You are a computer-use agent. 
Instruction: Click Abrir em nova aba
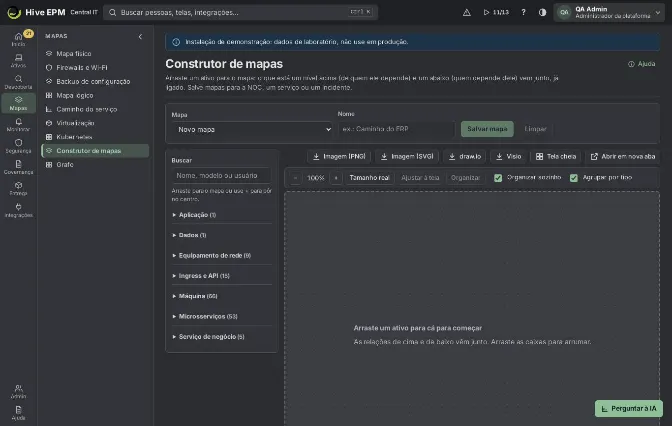click(x=623, y=156)
